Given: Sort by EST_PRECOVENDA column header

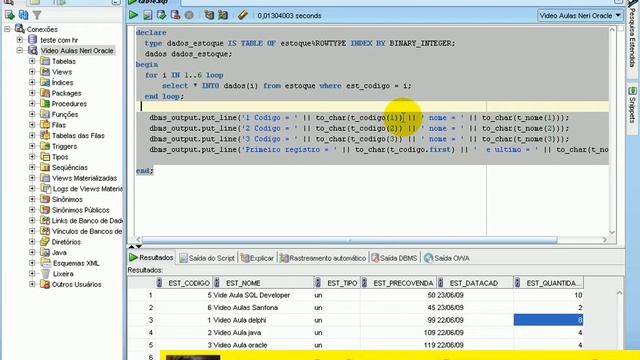Looking at the screenshot, I should pyautogui.click(x=398, y=283).
